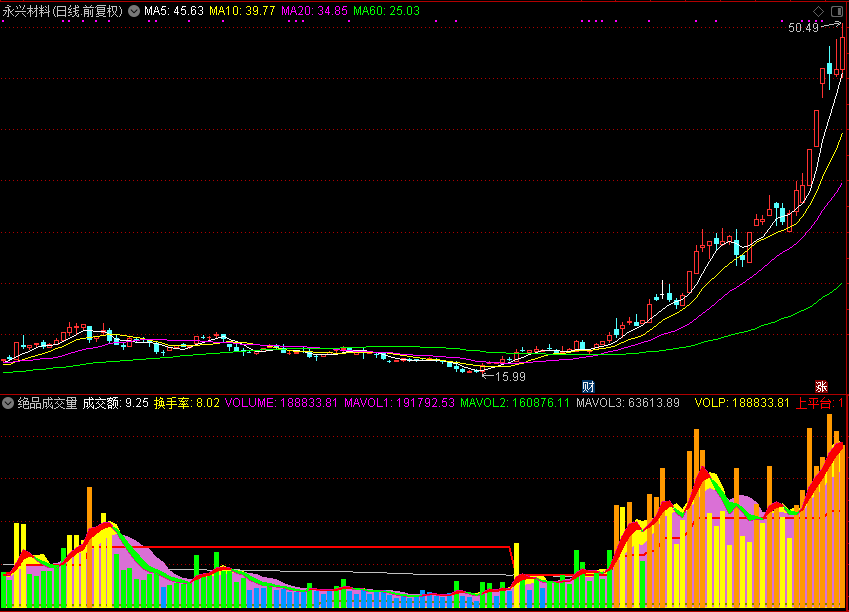Viewport: 849px width, 612px height.
Task: Click the 15.99 low price label
Action: [511, 376]
